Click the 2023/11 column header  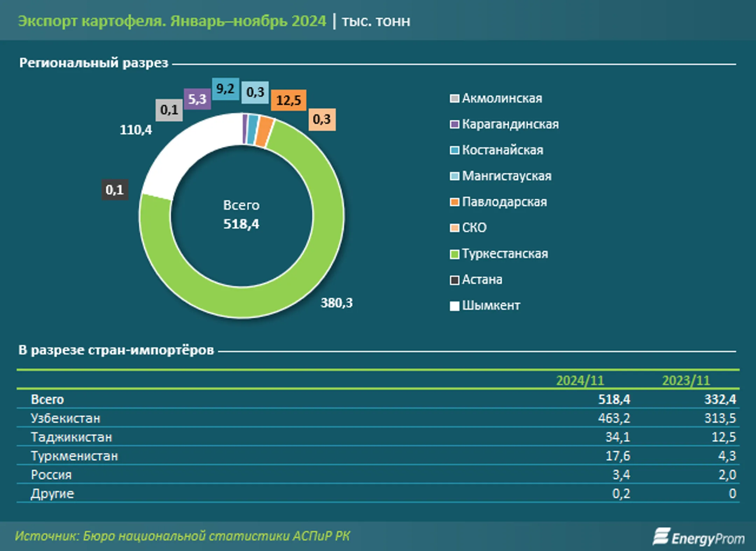[x=686, y=381]
